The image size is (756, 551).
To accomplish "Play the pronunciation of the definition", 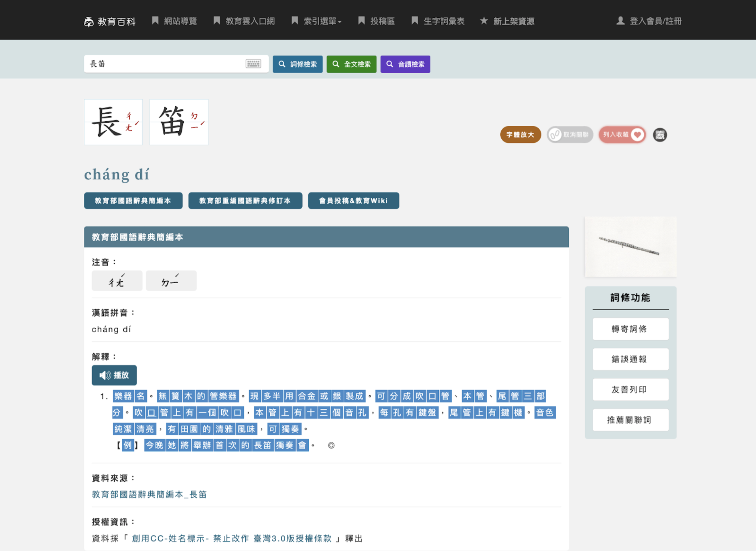I will pyautogui.click(x=114, y=375).
